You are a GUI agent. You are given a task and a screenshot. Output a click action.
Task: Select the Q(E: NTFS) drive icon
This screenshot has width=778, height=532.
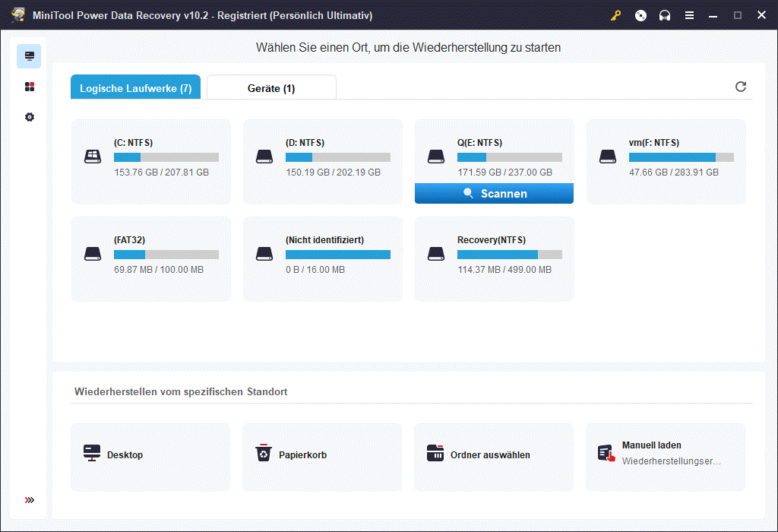coord(436,157)
